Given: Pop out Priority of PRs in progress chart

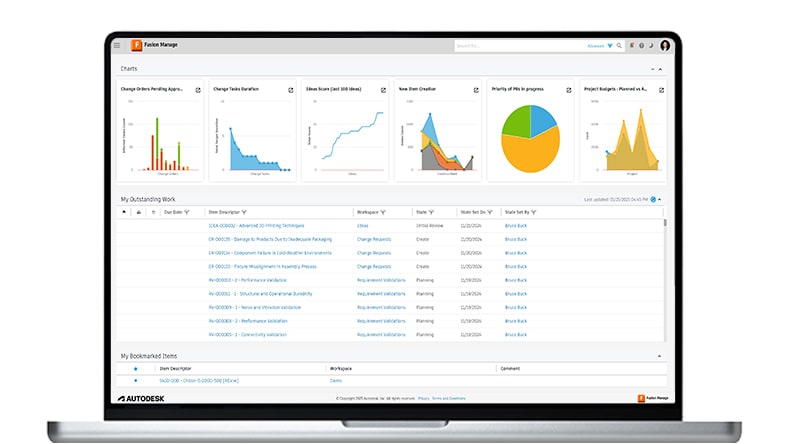Looking at the screenshot, I should click(x=567, y=90).
